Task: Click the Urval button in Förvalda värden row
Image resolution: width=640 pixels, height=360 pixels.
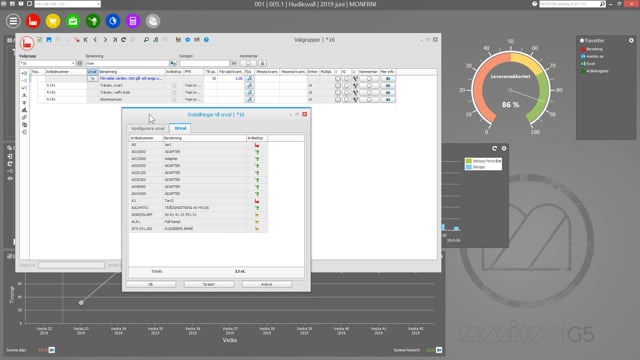Action: (93, 78)
